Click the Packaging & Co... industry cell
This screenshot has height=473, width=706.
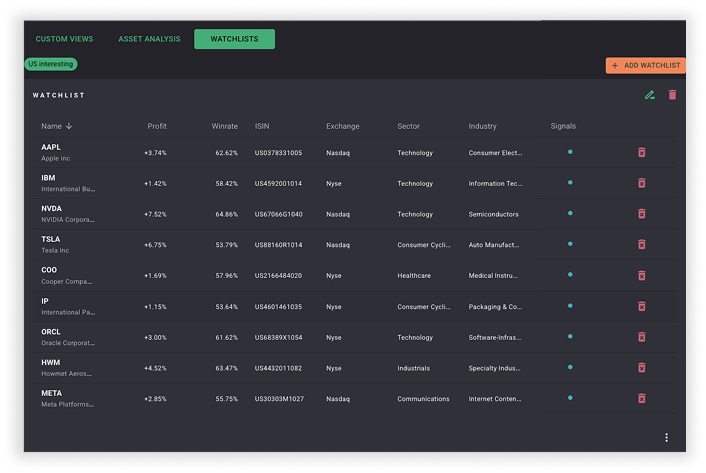[495, 307]
